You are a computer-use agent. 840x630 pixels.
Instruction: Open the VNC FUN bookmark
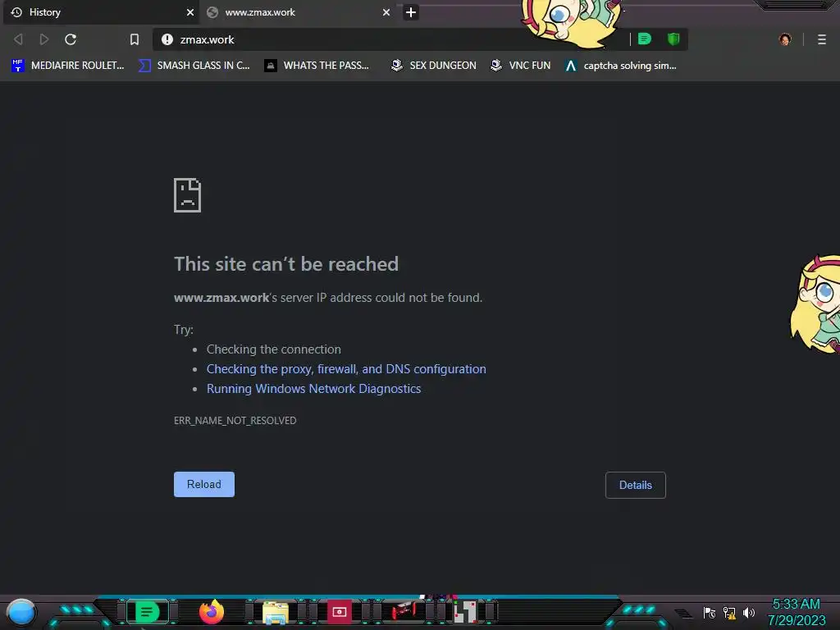click(520, 66)
